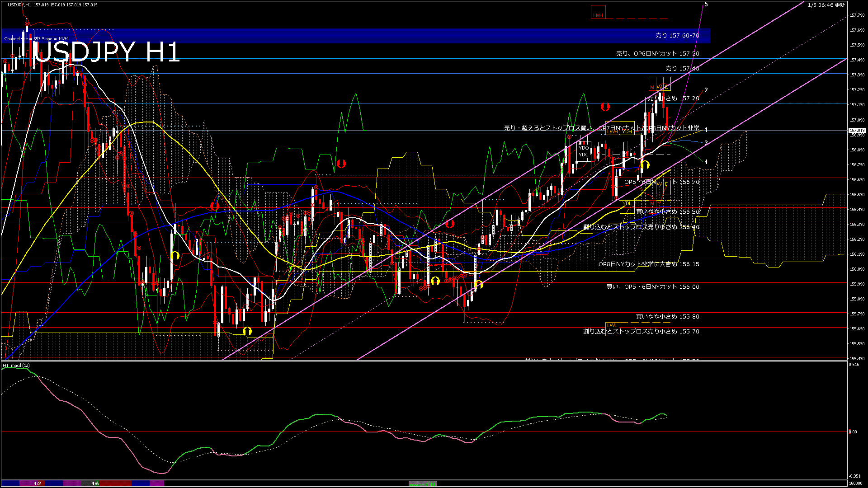Click the YDC label in chart
This screenshot has width=868, height=488.
click(584, 155)
